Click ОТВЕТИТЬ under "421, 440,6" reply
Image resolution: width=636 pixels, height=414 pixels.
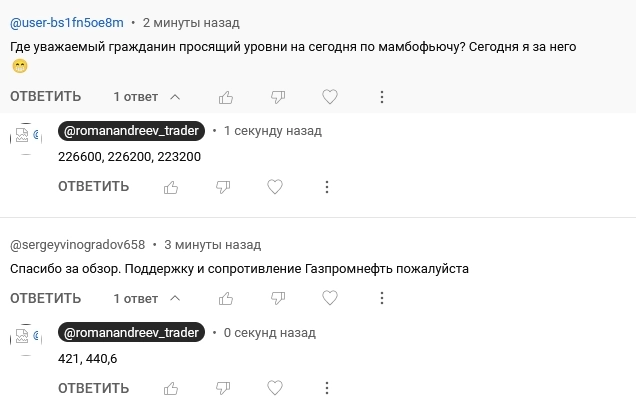point(93,388)
